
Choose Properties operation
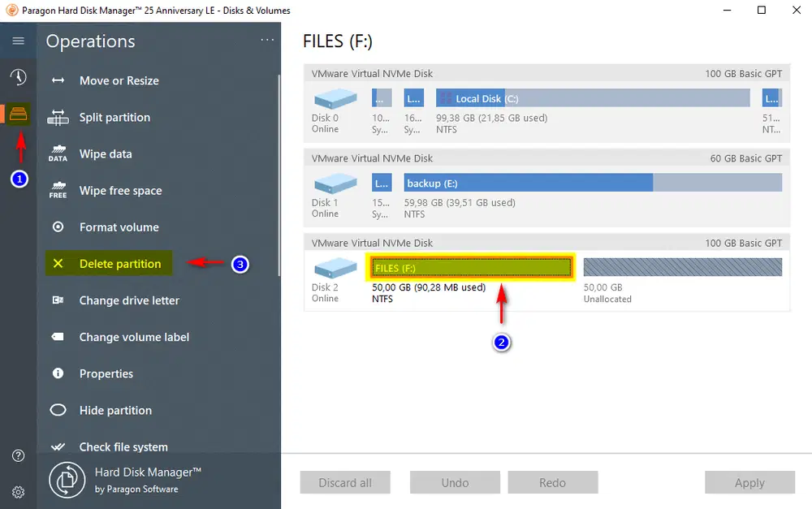click(x=106, y=373)
